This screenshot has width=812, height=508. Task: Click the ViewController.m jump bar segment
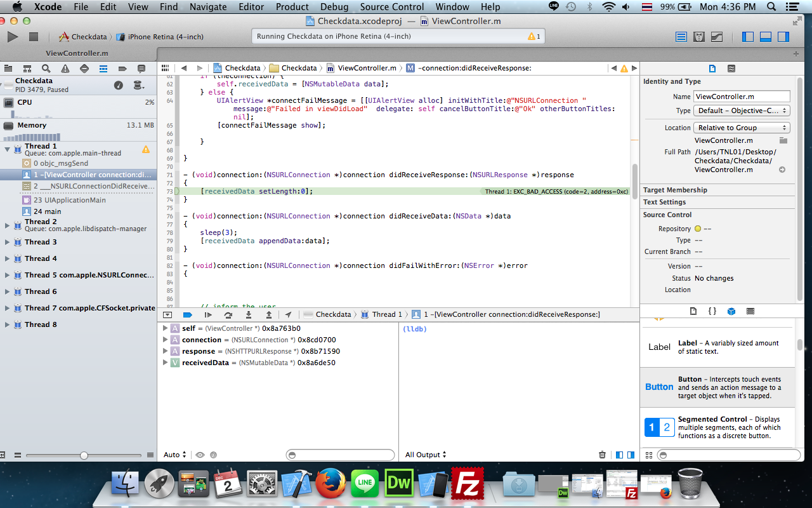click(x=362, y=68)
